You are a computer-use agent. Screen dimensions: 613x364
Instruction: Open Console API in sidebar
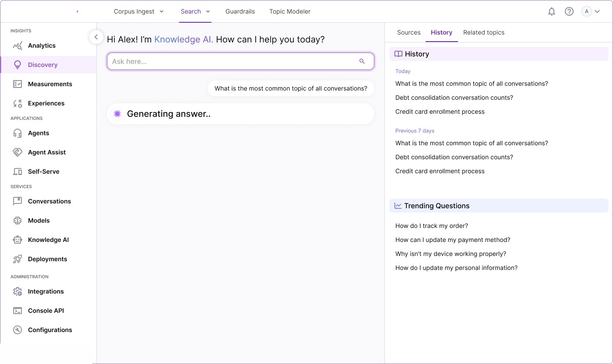(x=46, y=311)
